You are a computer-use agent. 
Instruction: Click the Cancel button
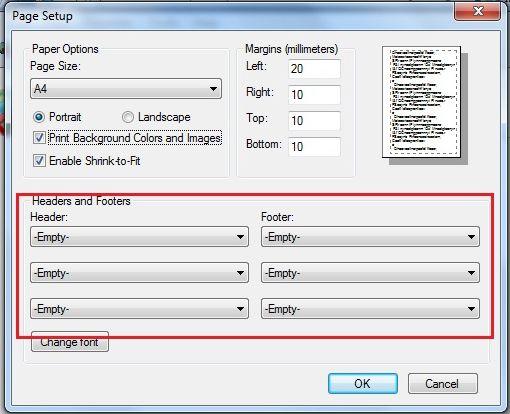[x=443, y=384]
